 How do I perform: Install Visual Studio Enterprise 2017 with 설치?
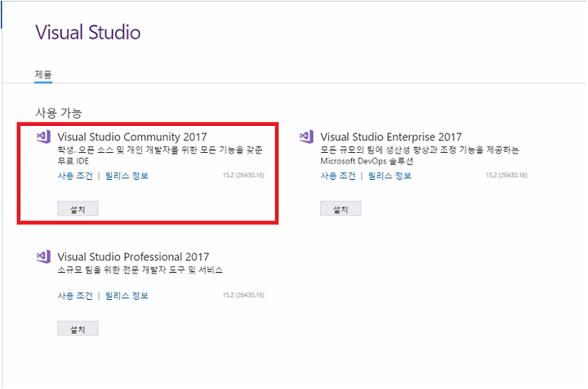341,208
